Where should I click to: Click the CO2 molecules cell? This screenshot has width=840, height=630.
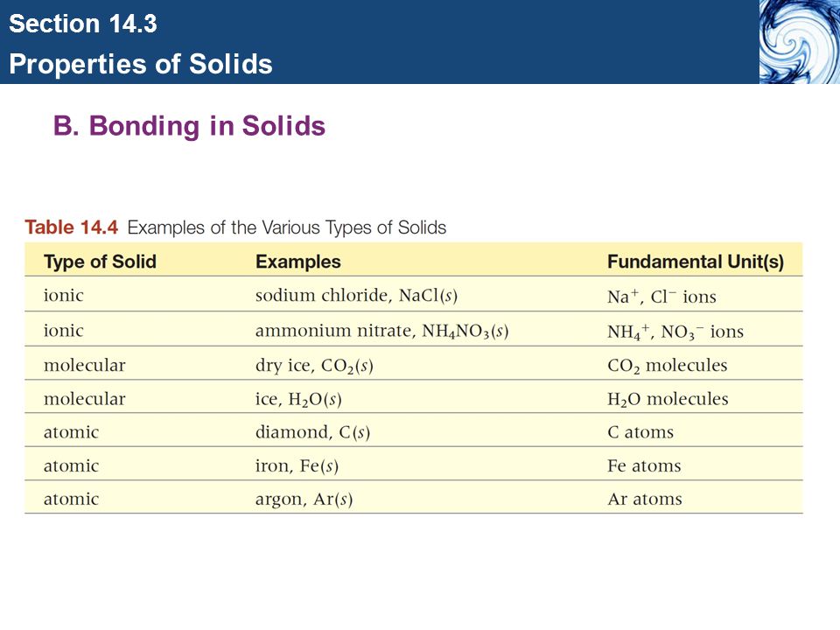point(667,366)
